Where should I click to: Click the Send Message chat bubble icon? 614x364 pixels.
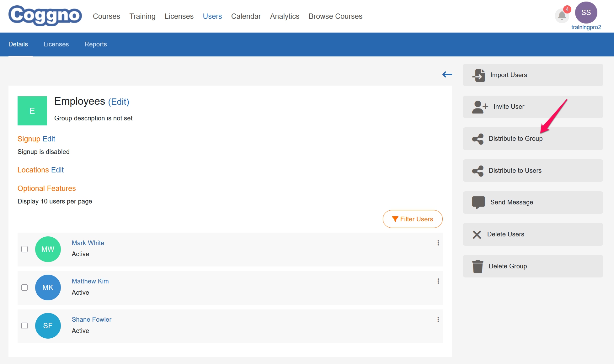pos(478,203)
